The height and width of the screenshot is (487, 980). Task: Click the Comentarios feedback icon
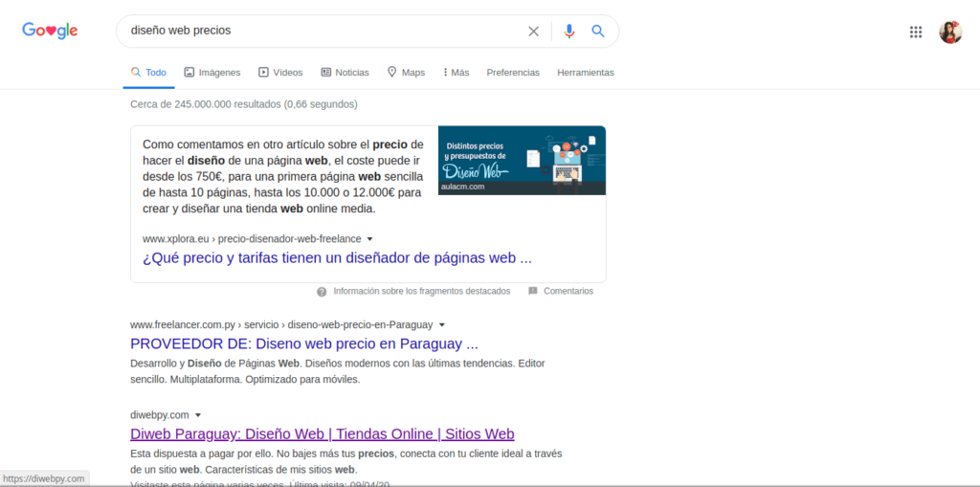[x=533, y=291]
